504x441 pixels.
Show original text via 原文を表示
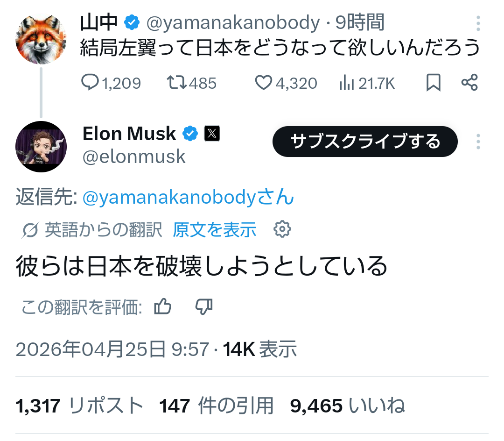point(214,230)
